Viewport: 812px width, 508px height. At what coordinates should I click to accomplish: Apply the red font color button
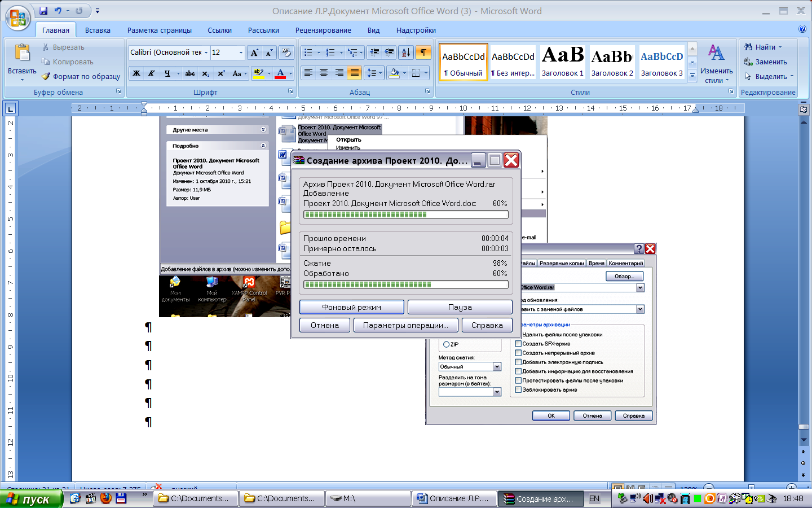(280, 73)
